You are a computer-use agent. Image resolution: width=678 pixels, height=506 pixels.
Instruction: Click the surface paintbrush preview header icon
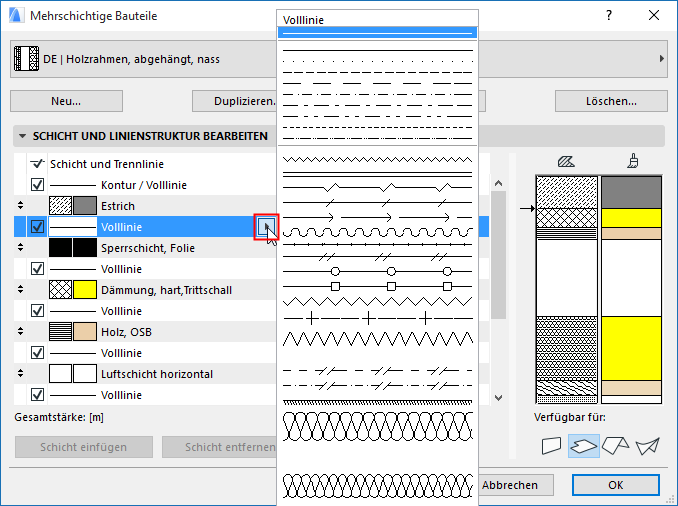pyautogui.click(x=633, y=161)
